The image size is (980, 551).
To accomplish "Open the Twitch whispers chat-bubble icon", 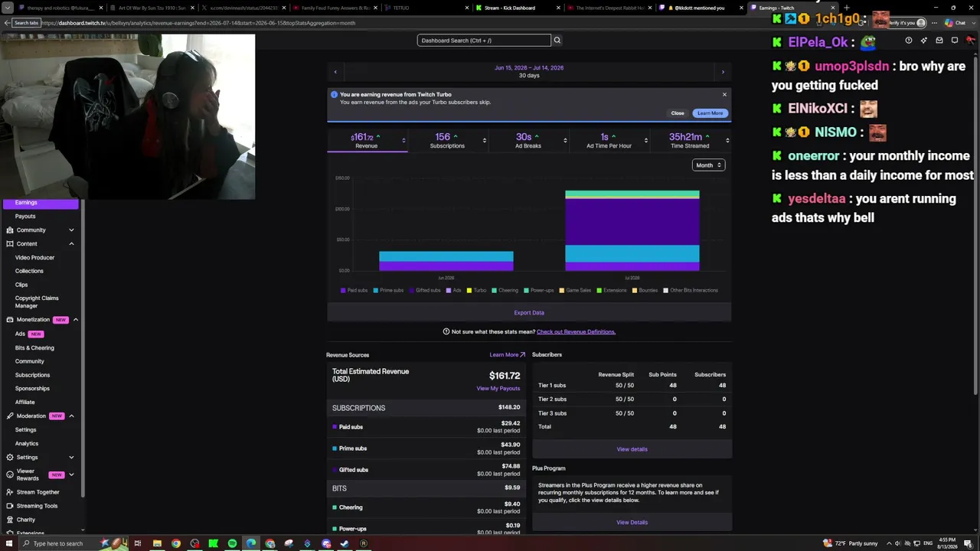I will coord(955,41).
